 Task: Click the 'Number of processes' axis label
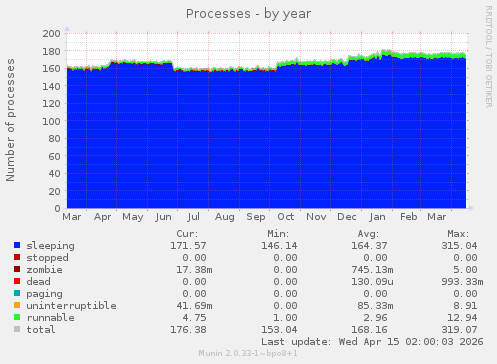pyautogui.click(x=11, y=120)
